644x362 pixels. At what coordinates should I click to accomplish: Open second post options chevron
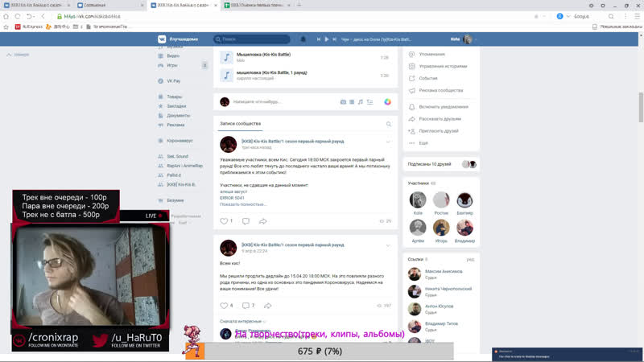[388, 245]
